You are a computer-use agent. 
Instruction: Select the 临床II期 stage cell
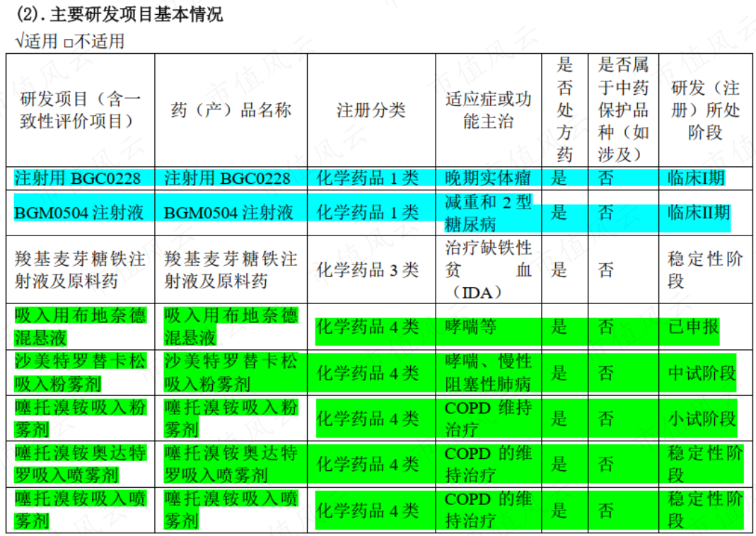pyautogui.click(x=699, y=212)
